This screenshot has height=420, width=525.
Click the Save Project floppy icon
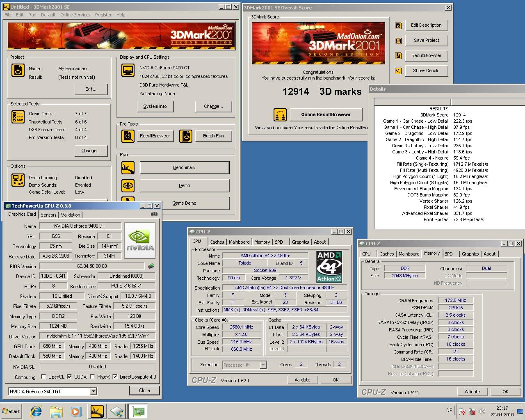click(398, 41)
